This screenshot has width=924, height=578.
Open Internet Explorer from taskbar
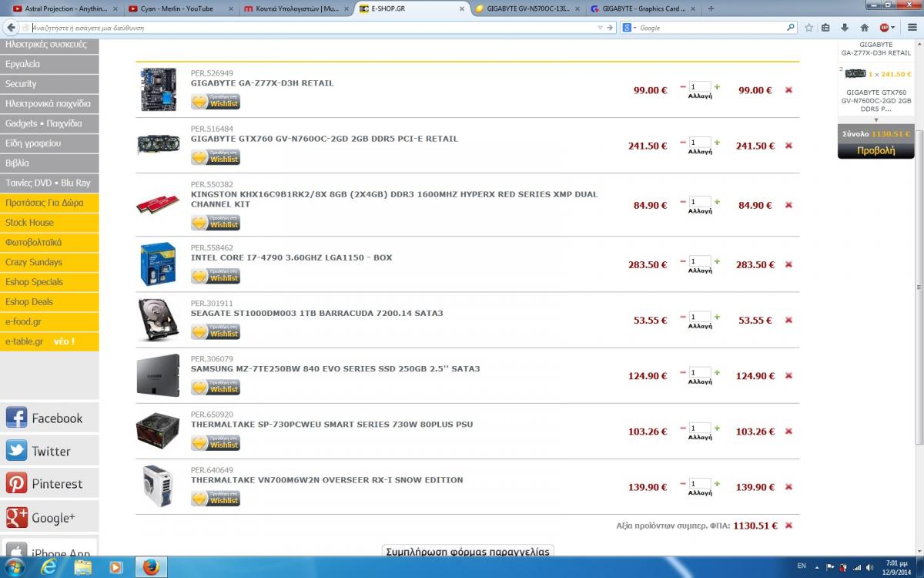coord(49,567)
